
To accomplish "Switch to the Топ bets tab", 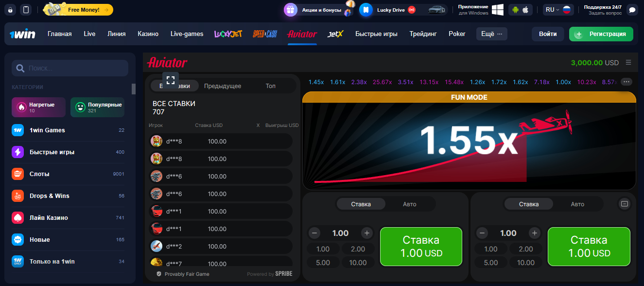I will (x=270, y=85).
